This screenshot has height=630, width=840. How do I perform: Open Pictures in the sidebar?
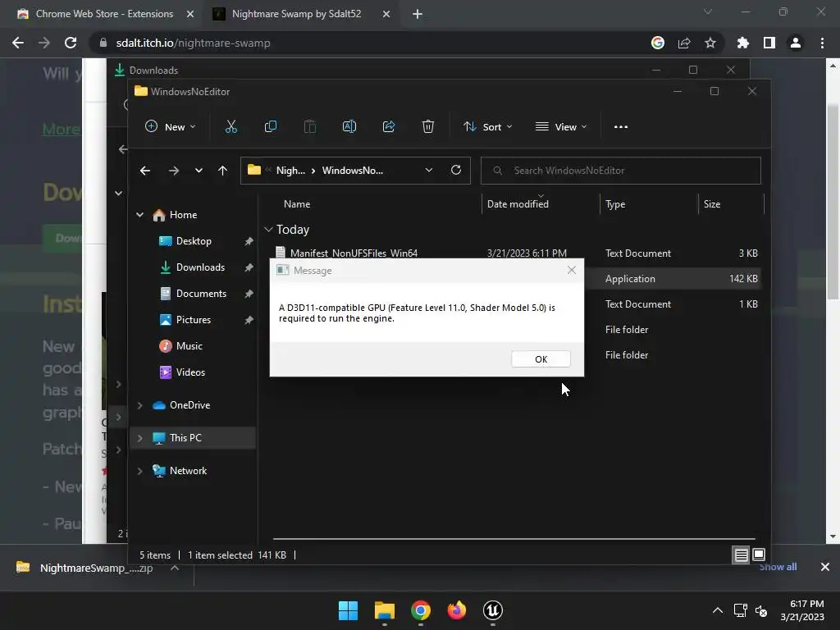pos(193,320)
